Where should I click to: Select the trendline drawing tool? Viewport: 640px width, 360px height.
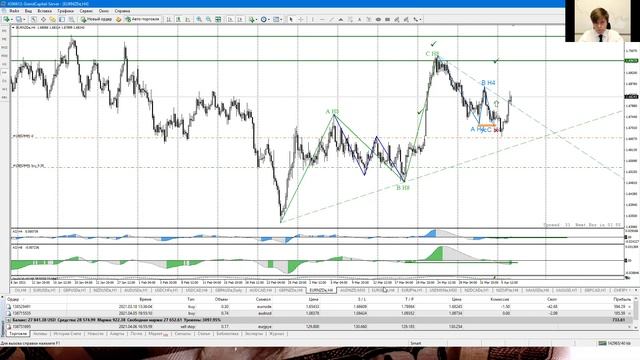pos(331,19)
